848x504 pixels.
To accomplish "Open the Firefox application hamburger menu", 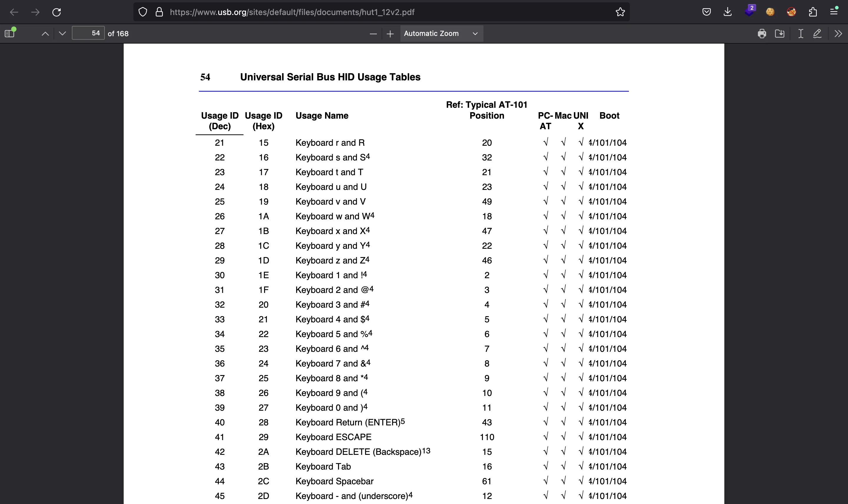I will point(834,12).
